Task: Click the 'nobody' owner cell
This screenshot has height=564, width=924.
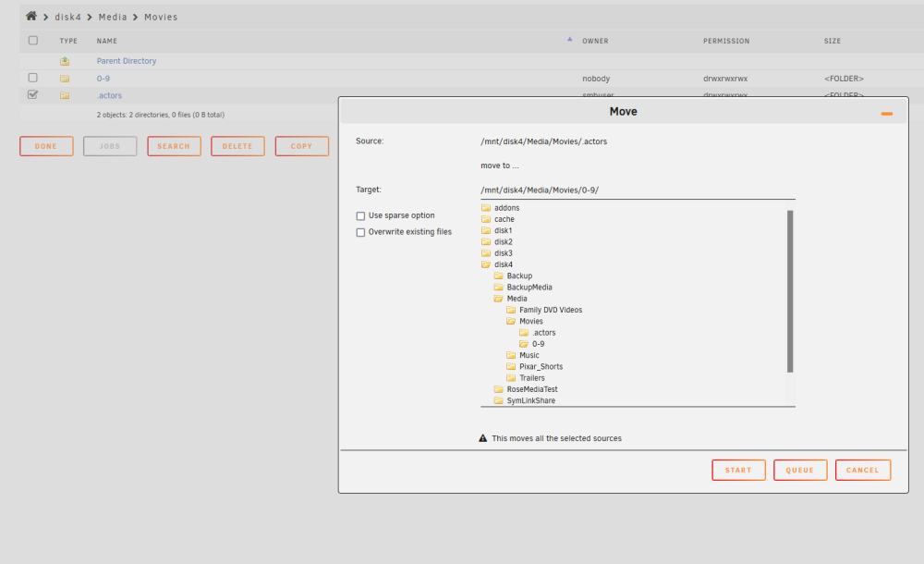Action: 596,79
